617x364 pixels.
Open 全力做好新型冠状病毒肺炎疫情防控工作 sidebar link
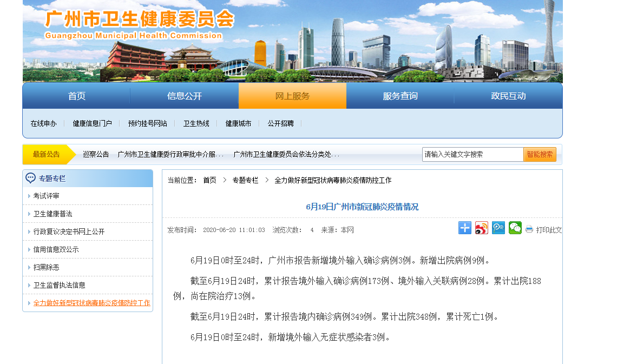pos(91,303)
